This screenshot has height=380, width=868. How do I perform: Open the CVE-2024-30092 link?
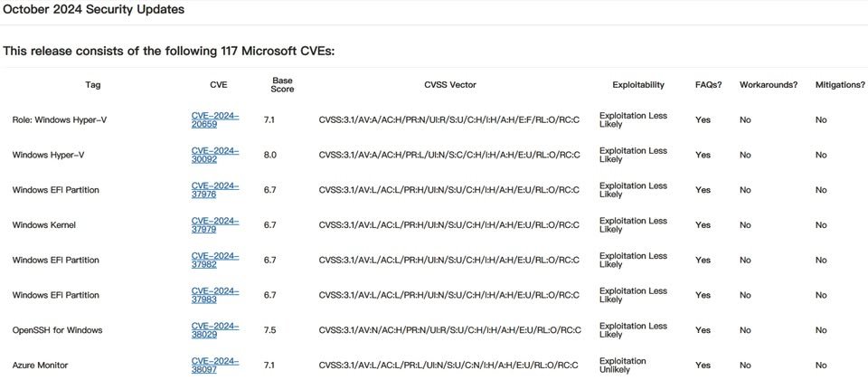(x=215, y=155)
